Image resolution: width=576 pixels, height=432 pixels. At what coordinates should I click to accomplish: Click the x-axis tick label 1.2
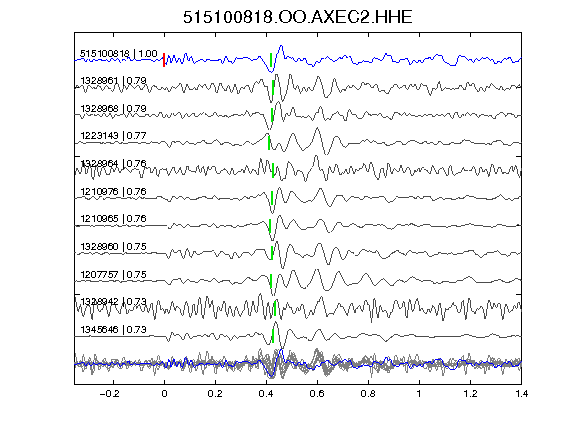click(470, 394)
